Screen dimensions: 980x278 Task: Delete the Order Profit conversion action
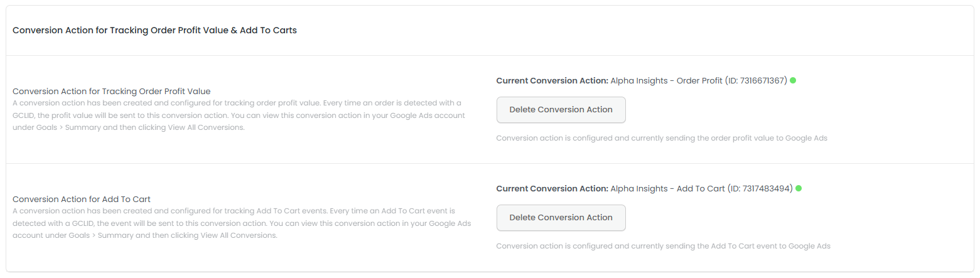click(561, 110)
